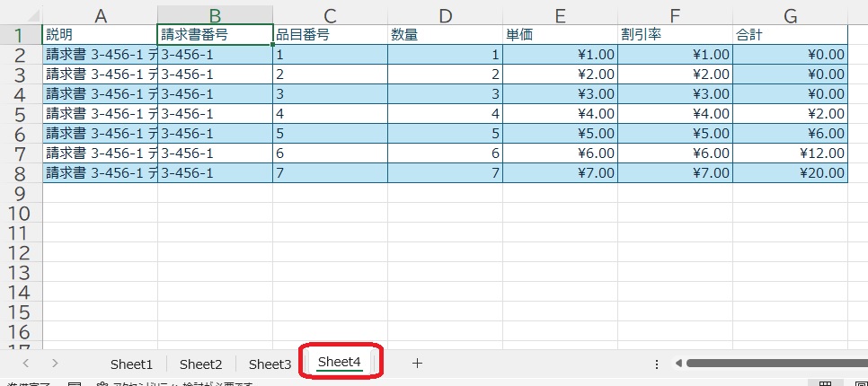Image resolution: width=868 pixels, height=386 pixels.
Task: Click the 合計 header cell in G1
Action: click(x=790, y=35)
